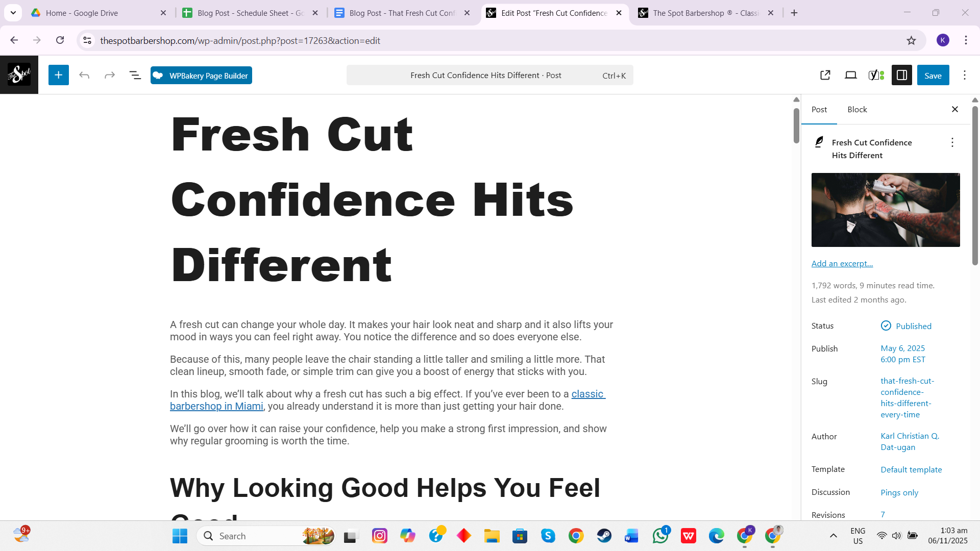Viewport: 980px width, 551px height.
Task: Toggle the Settings sidebar panel button
Action: coord(902,76)
